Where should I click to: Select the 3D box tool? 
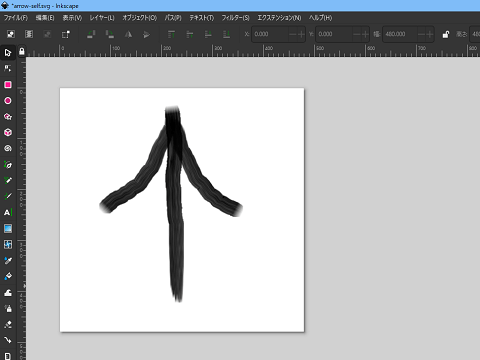(8, 132)
